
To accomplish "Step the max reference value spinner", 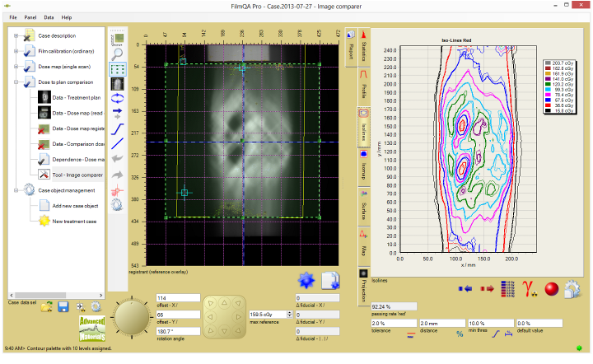I will click(x=290, y=315).
